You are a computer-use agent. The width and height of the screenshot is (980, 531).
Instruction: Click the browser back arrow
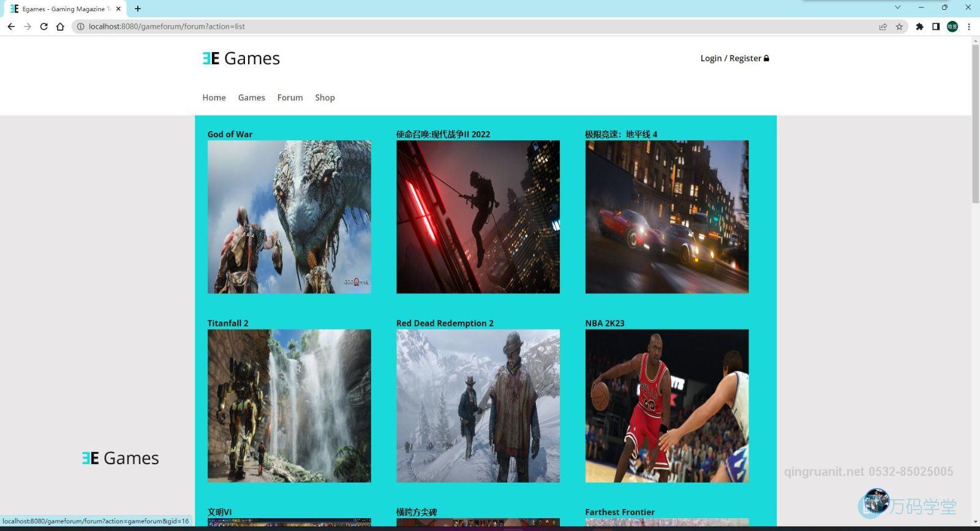coord(11,26)
